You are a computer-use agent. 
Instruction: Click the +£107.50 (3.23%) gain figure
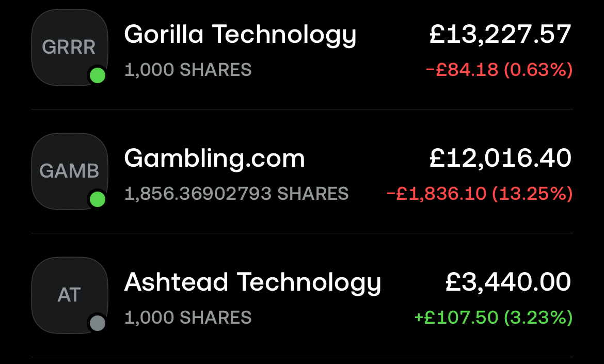493,318
